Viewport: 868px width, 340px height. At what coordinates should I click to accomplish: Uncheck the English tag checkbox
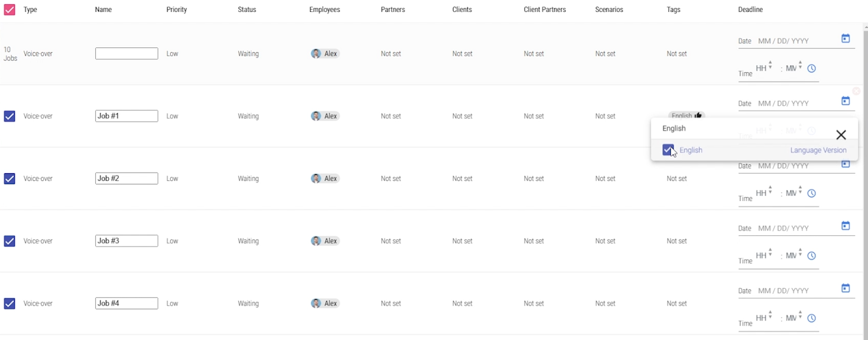click(668, 150)
